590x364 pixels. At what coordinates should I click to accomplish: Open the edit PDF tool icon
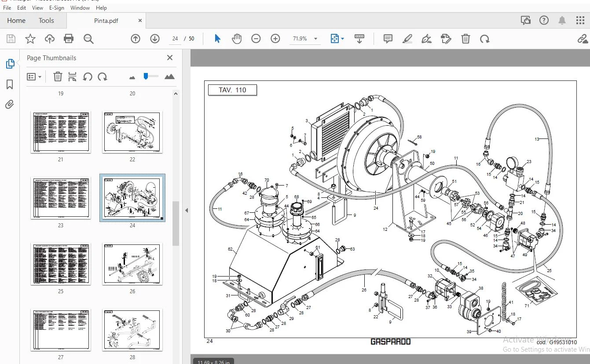click(446, 39)
